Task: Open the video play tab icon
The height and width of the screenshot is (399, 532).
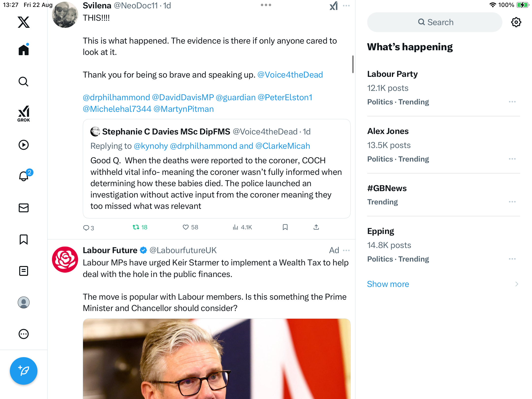Action: coord(24,145)
